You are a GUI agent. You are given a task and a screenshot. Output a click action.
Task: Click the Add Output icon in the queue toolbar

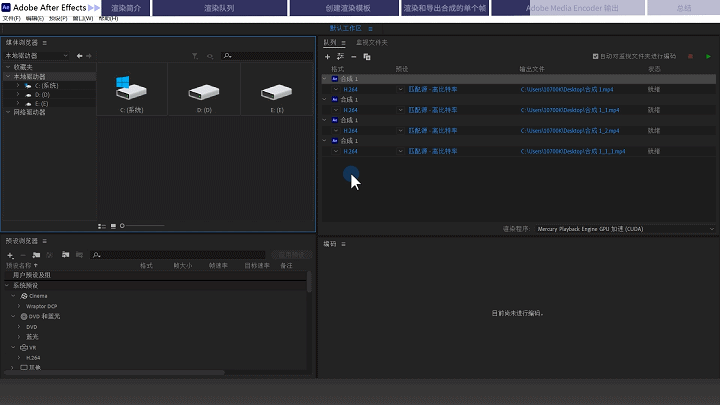(x=340, y=56)
